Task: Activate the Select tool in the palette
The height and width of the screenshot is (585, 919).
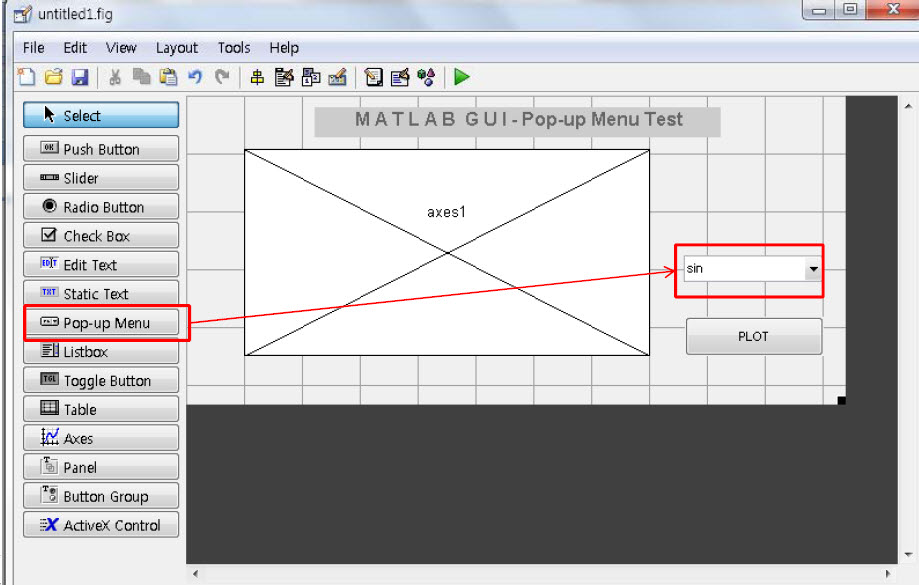Action: click(100, 115)
